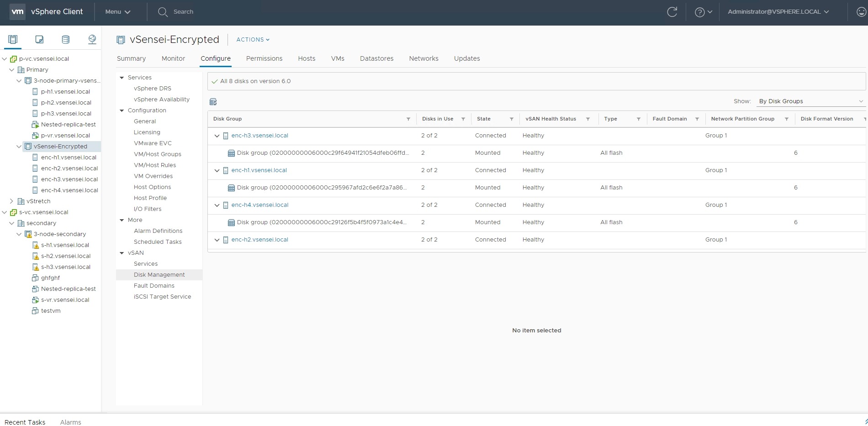Select Fault Domains in vSAN settings
This screenshot has width=868, height=426.
[x=154, y=286]
